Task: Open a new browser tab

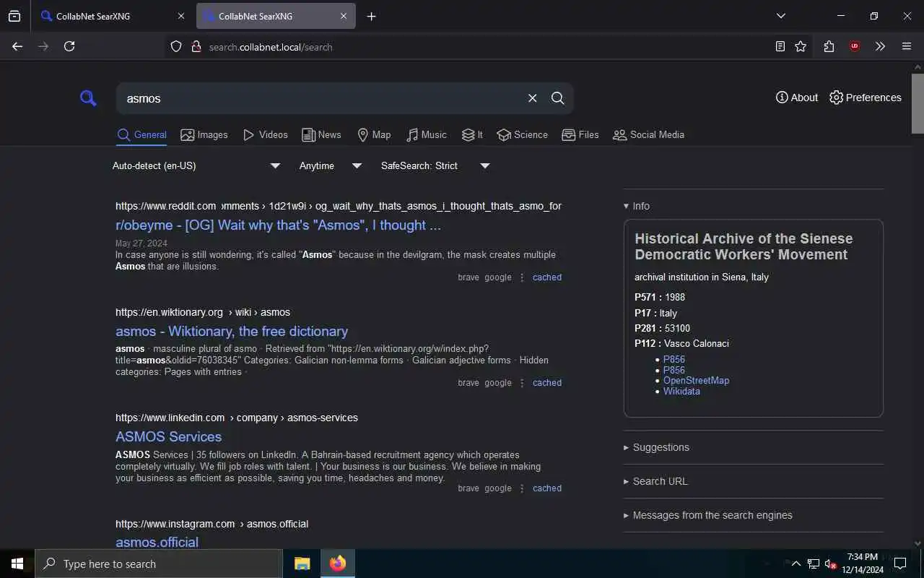Action: [x=371, y=16]
